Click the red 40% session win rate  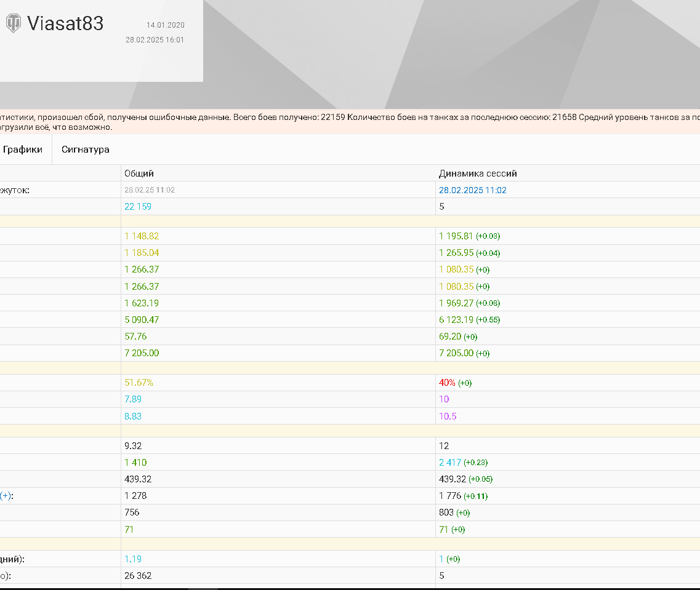447,383
